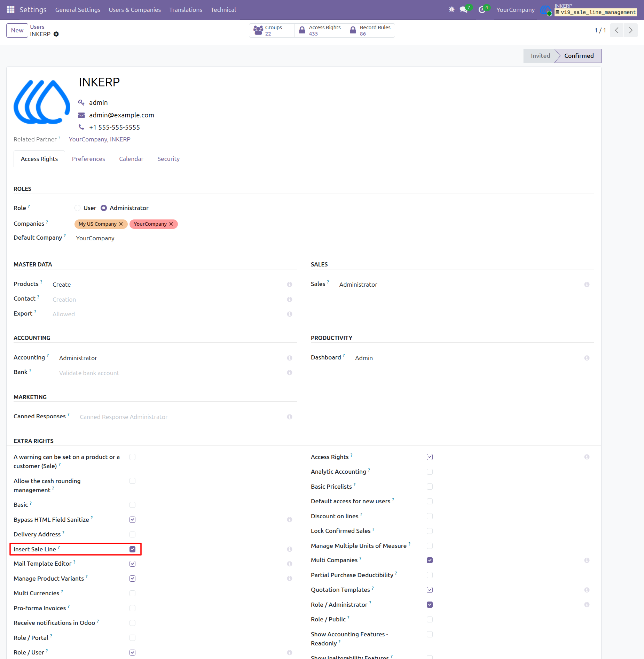644x659 pixels.
Task: Open the Default Company dropdown
Action: click(186, 238)
